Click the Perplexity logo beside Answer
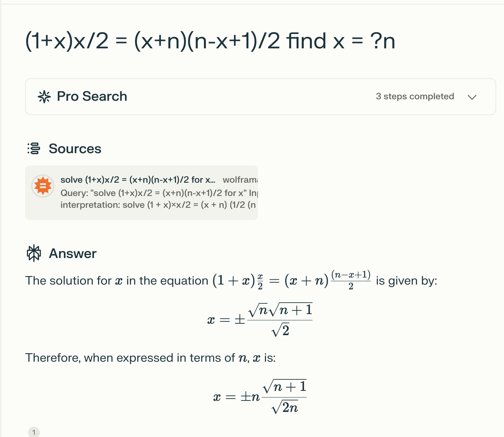 [34, 253]
